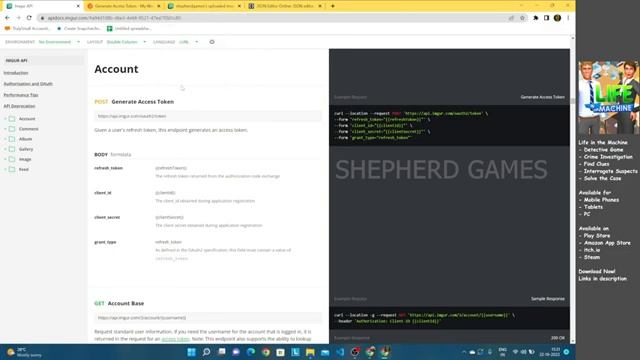640x360 pixels.
Task: Open File Explorer from the taskbar
Action: 310,352
